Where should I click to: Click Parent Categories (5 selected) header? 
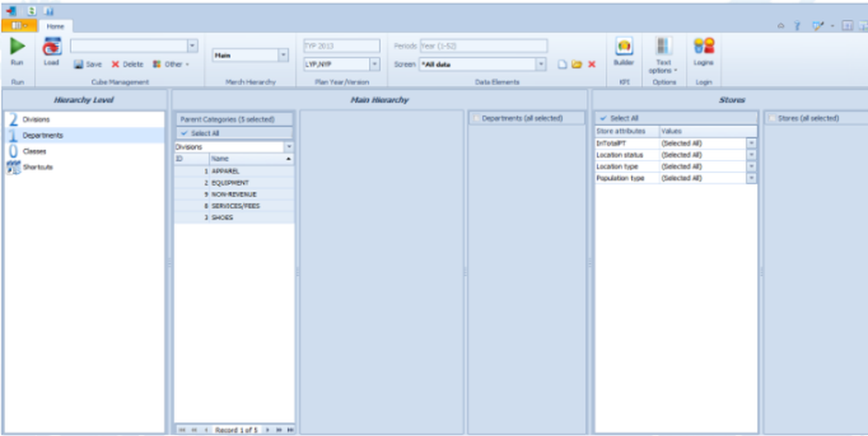(x=234, y=119)
